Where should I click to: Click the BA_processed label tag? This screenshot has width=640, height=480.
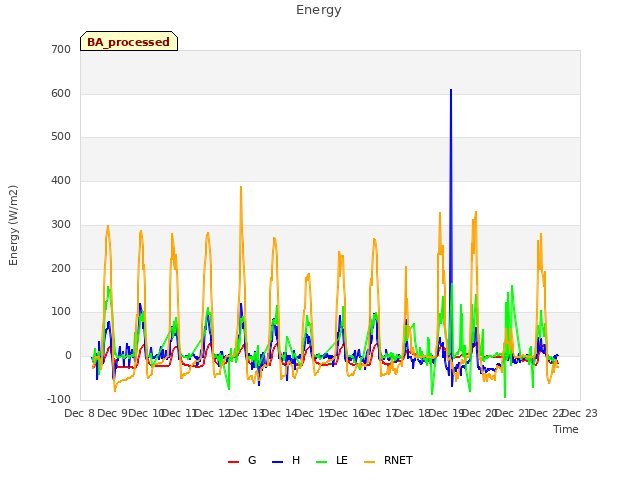coord(129,41)
